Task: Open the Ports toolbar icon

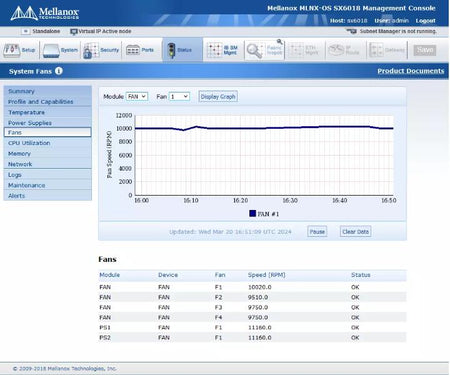Action: pyautogui.click(x=133, y=50)
